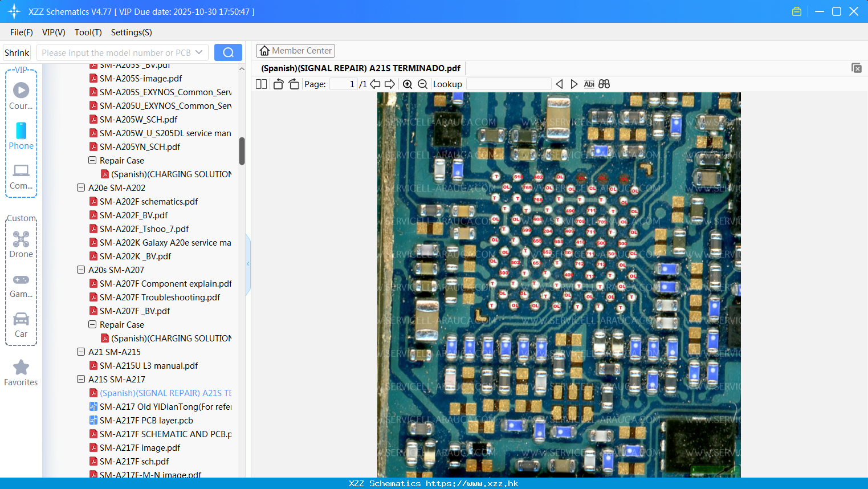Rotate the page counterclockwise
The height and width of the screenshot is (489, 868).
click(x=278, y=84)
